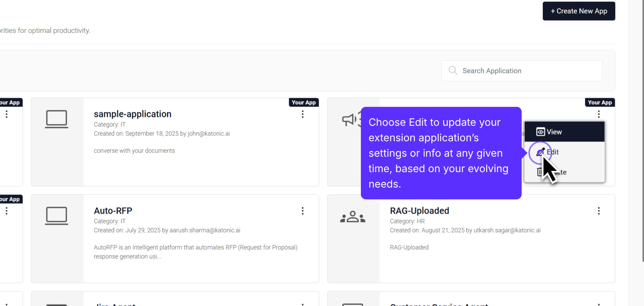
Task: Click the Your App badge on sample-application
Action: click(304, 102)
